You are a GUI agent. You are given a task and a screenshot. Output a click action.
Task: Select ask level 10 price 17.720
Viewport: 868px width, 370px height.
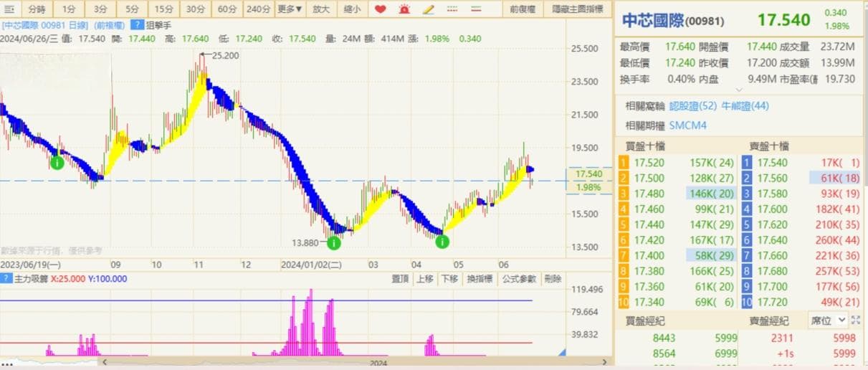(771, 302)
